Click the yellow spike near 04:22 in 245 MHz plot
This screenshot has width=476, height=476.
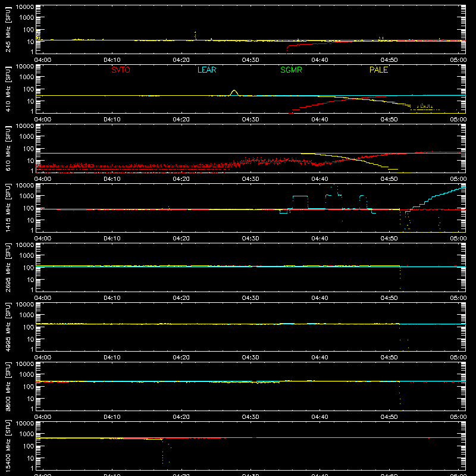(195, 36)
